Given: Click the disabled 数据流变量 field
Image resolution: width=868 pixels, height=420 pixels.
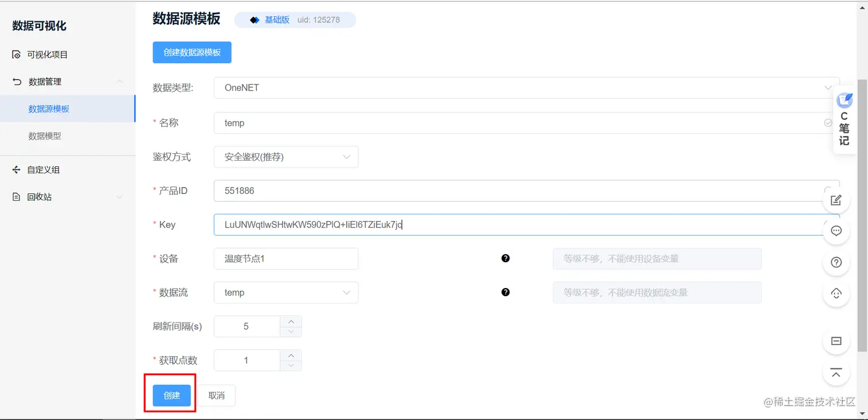Looking at the screenshot, I should pyautogui.click(x=657, y=293).
